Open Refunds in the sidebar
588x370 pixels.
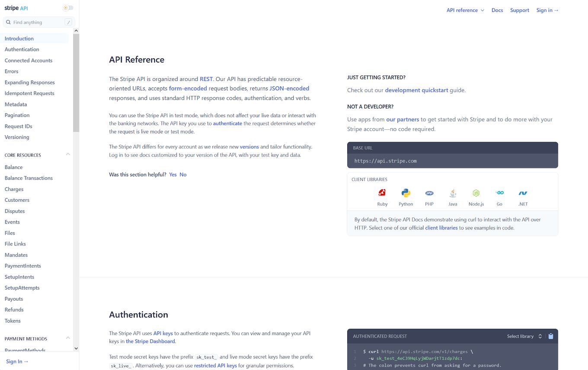coord(14,309)
